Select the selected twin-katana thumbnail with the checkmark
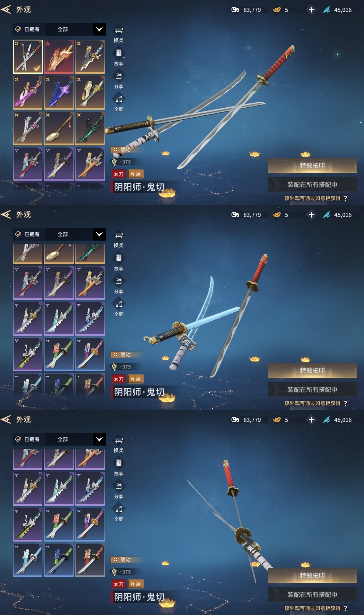The width and height of the screenshot is (364, 615). click(28, 57)
